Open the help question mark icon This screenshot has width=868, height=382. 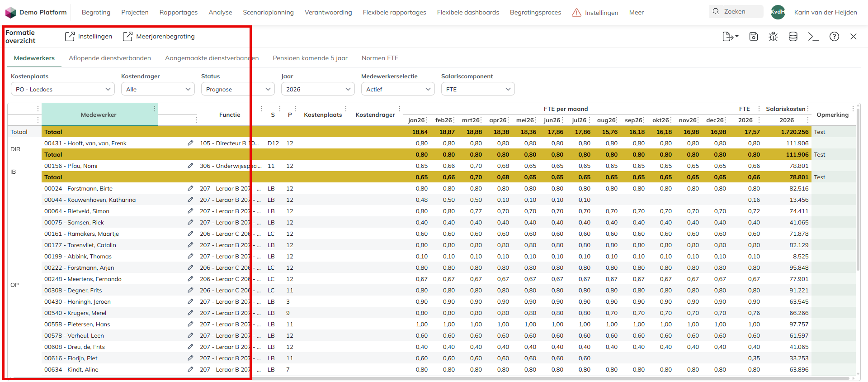pyautogui.click(x=834, y=37)
